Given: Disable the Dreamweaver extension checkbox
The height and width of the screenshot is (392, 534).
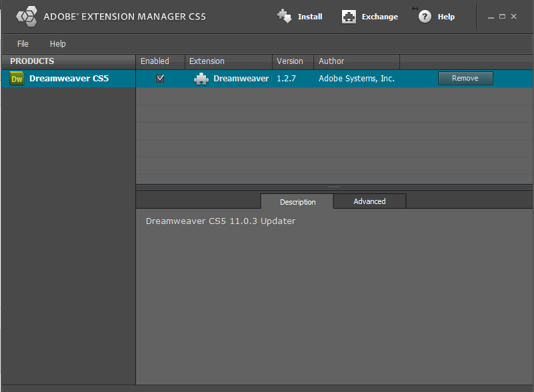Looking at the screenshot, I should pos(160,79).
